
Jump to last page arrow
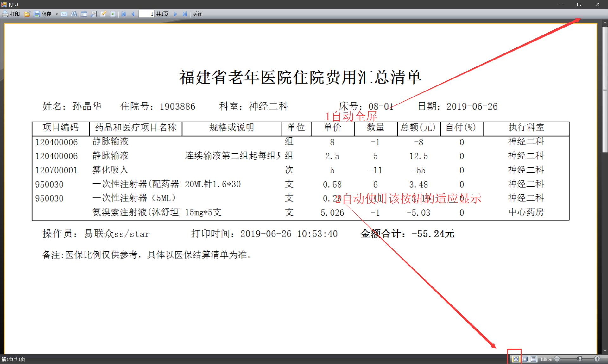coord(185,14)
